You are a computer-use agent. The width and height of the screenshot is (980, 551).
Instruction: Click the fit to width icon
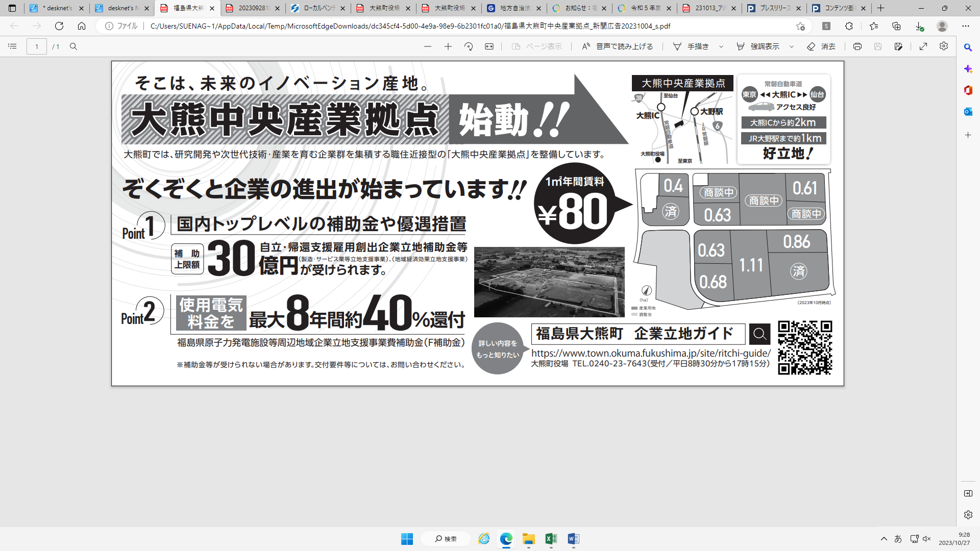pyautogui.click(x=489, y=46)
